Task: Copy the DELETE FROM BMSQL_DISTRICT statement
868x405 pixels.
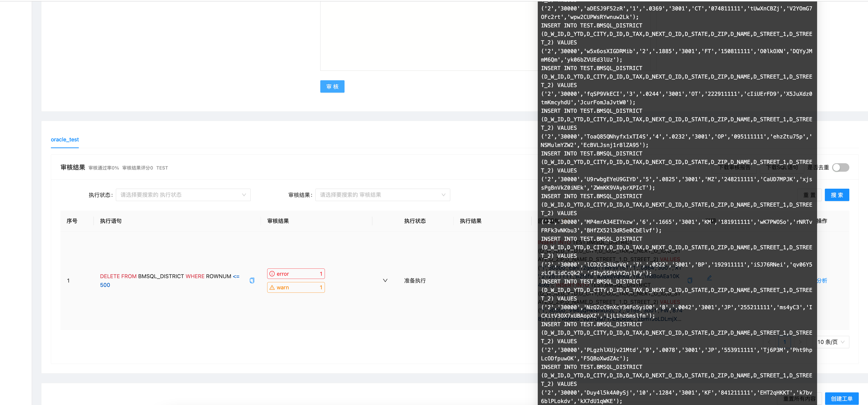Action: pos(252,280)
